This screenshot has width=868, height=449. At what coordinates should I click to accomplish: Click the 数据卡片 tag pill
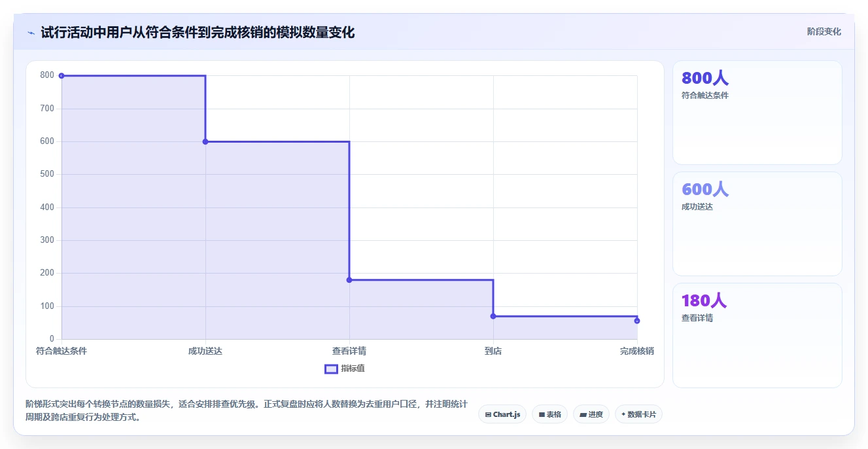click(638, 414)
